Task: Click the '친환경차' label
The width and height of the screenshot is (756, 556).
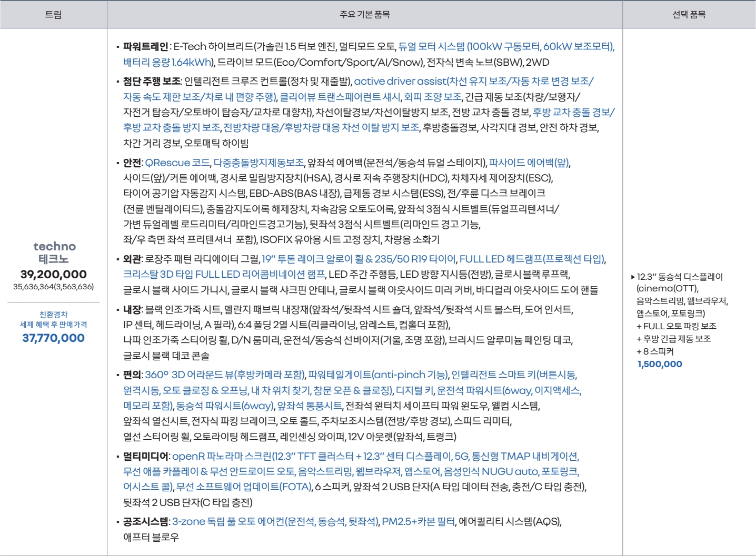Action: tap(53, 315)
